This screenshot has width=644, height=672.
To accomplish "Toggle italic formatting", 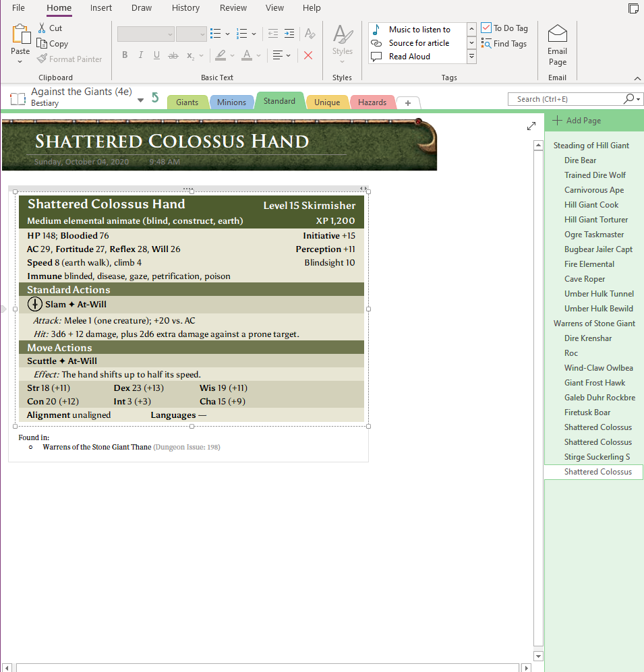I will point(141,55).
